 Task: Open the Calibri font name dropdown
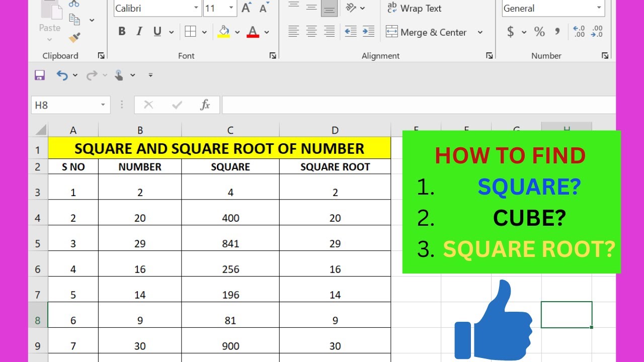coord(196,8)
